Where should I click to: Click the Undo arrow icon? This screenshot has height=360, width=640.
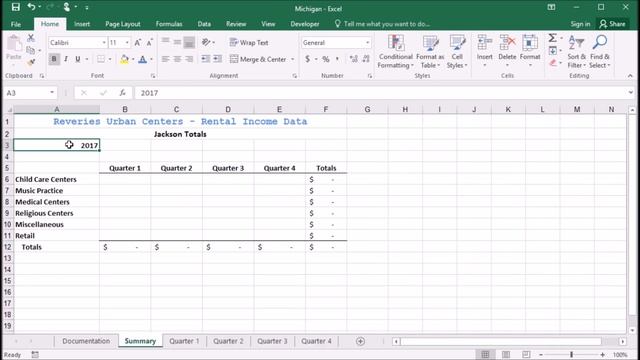tap(31, 7)
